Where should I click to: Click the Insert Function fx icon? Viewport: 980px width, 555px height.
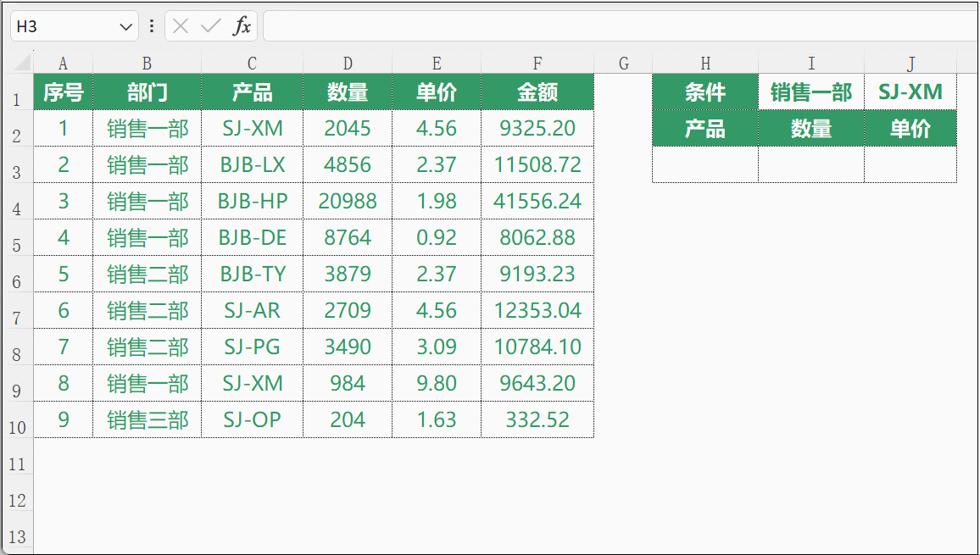coord(242,26)
